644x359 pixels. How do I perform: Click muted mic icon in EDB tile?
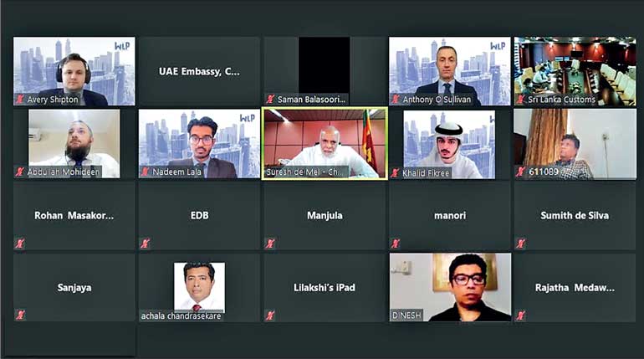[145, 244]
